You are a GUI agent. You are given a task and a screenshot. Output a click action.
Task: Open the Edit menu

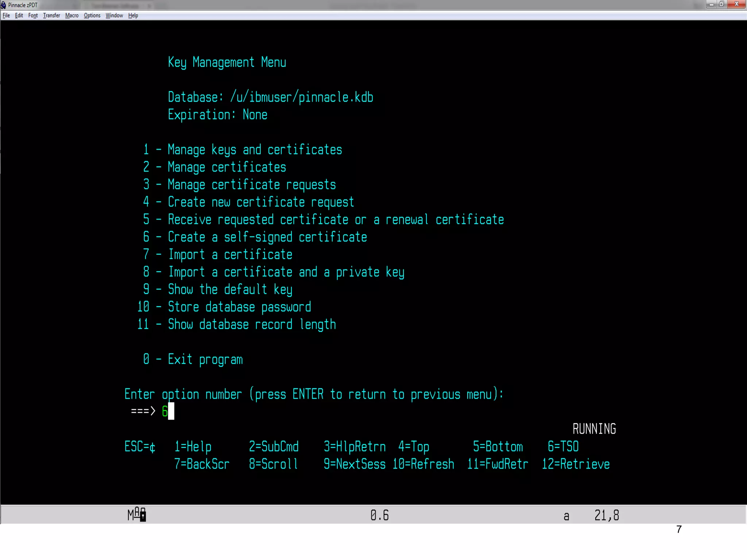[19, 15]
